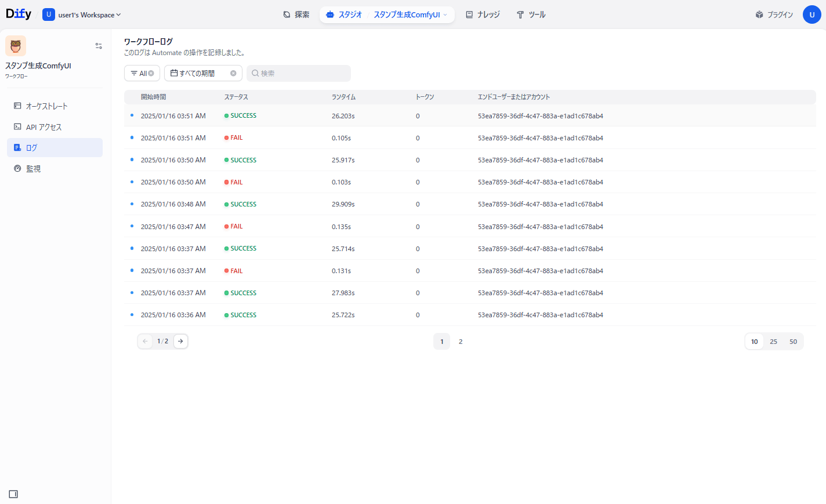Screen dimensions: 826x504
Task: Open the All status filter dropdown
Action: [x=139, y=74]
